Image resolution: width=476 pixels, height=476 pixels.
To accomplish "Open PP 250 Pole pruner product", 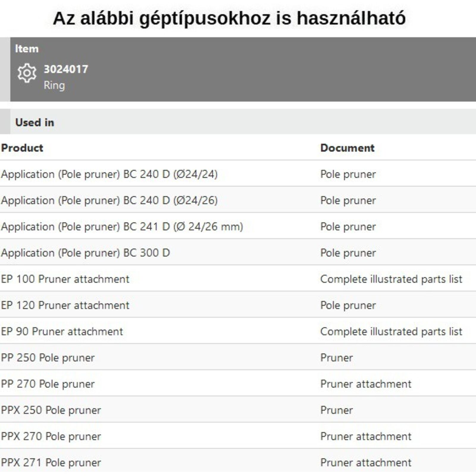I will coord(48,358).
